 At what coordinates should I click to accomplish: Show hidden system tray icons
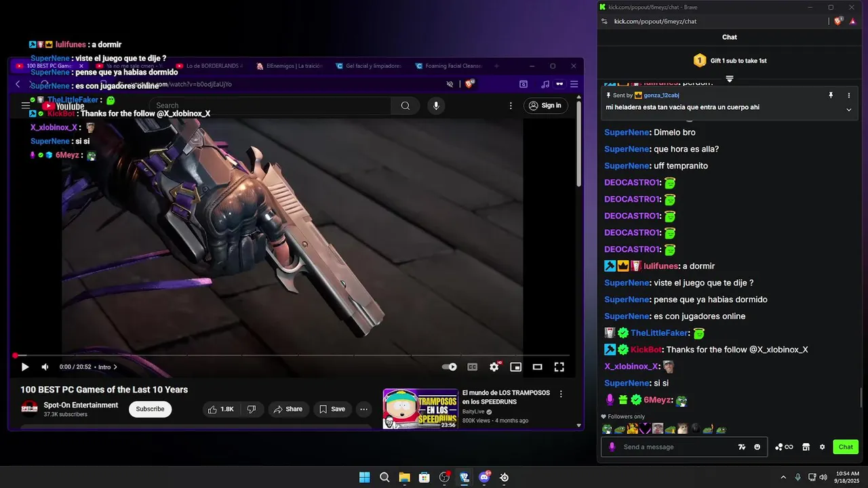(x=783, y=477)
